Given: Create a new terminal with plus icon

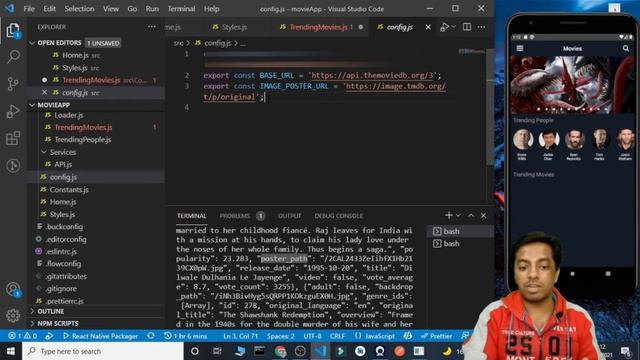Looking at the screenshot, I should [x=449, y=215].
